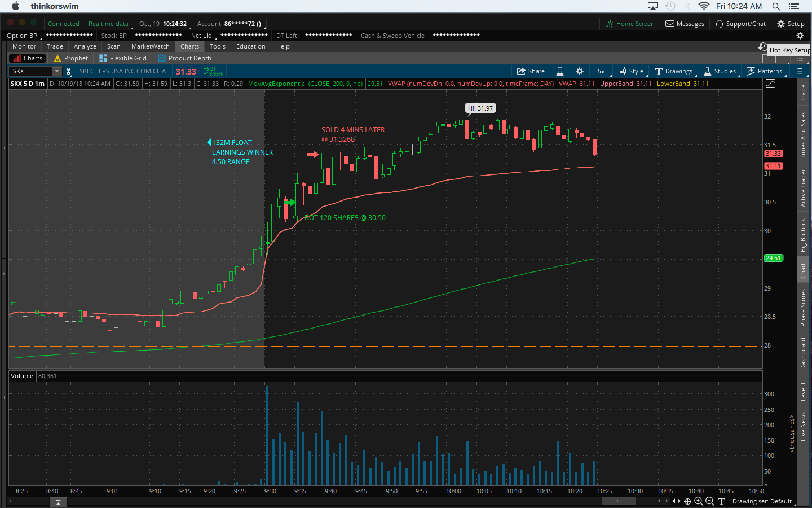
Task: Open the Apple menu
Action: click(15, 6)
